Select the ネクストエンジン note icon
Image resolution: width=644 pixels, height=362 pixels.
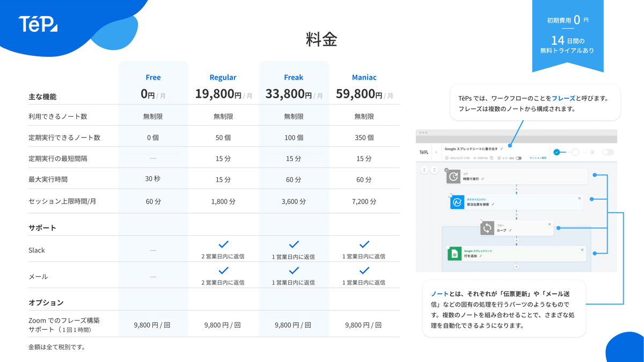457,202
